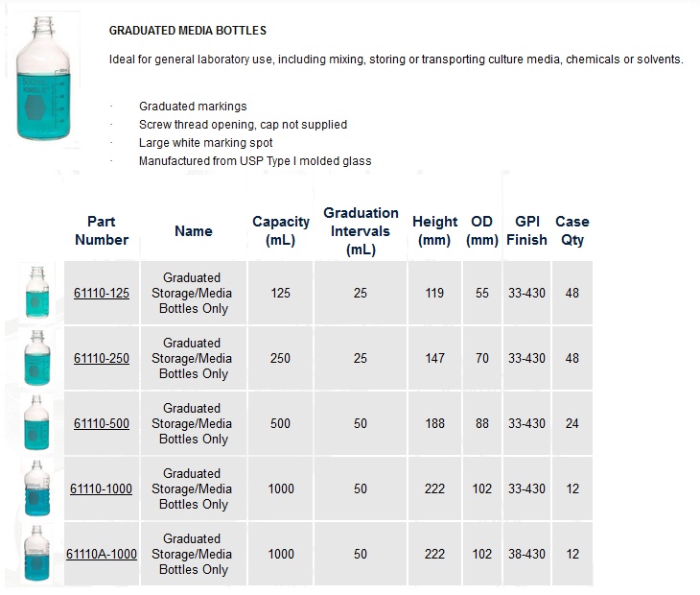Click the 61110A-1000 bottle thumbnail

point(37,554)
